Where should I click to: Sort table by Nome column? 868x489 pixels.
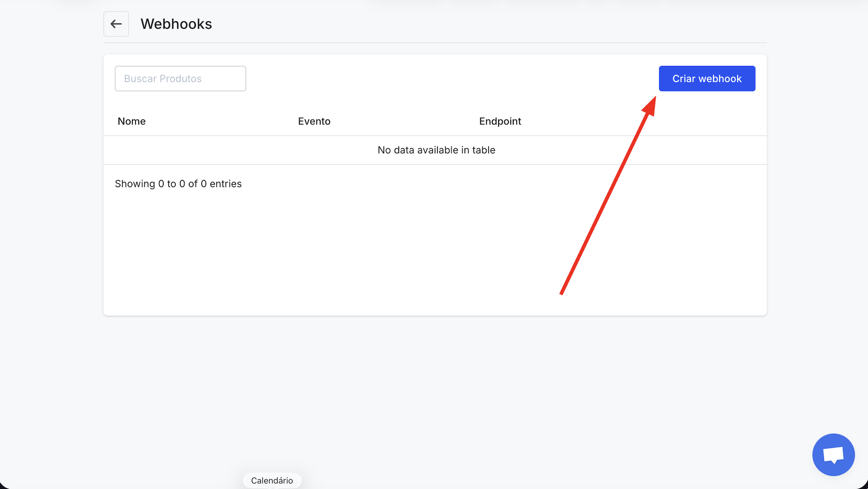[x=131, y=121]
